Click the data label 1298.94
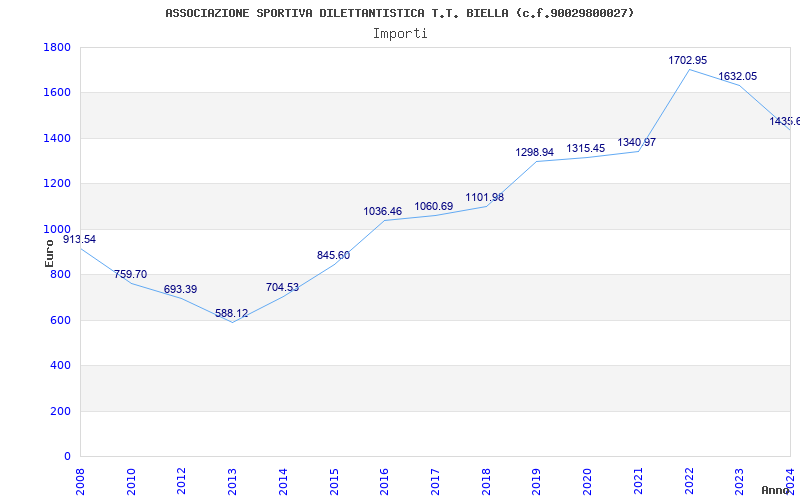Screen dimensions: 800x500 click(534, 152)
